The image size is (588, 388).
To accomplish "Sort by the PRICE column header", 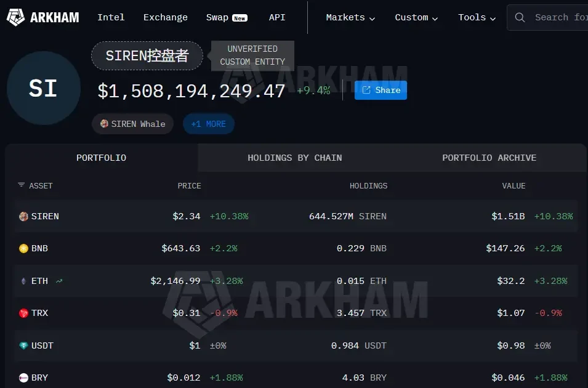I will coord(189,186).
